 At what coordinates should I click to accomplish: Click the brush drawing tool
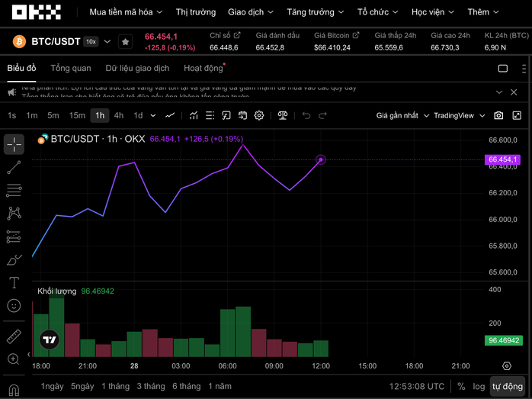(14, 260)
